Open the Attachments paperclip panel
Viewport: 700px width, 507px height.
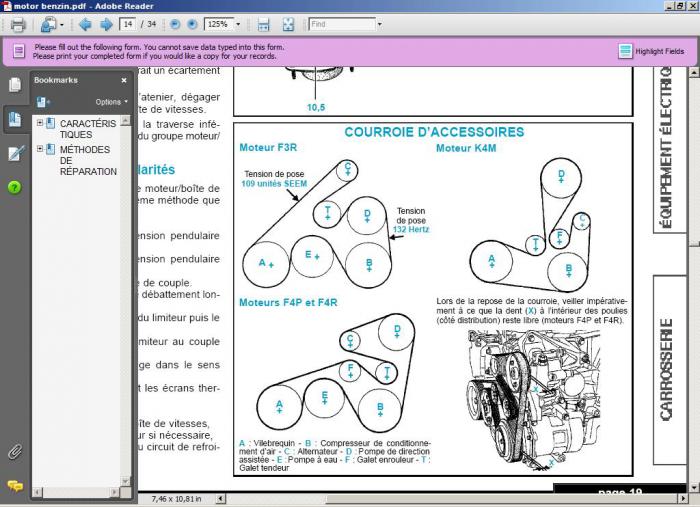15,452
